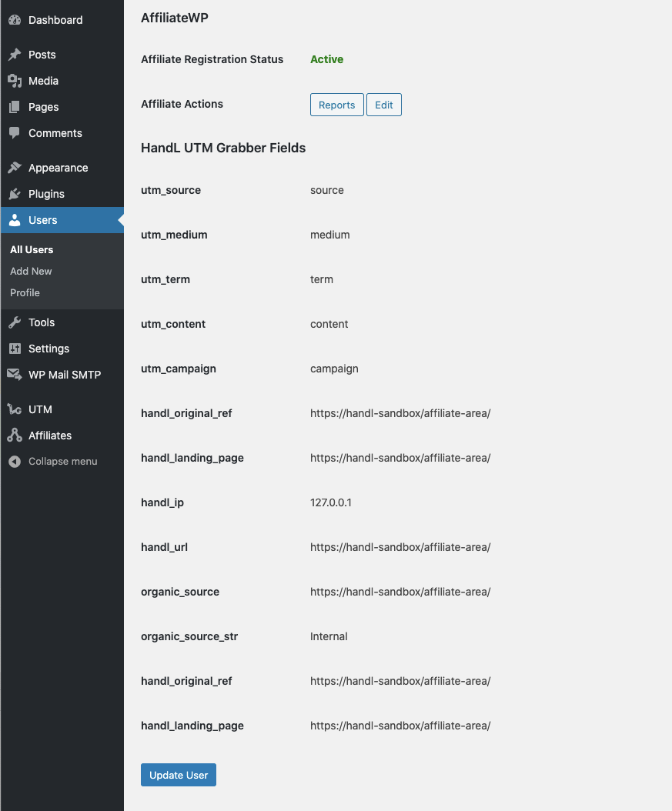Click the Affiliates network icon

(15, 436)
